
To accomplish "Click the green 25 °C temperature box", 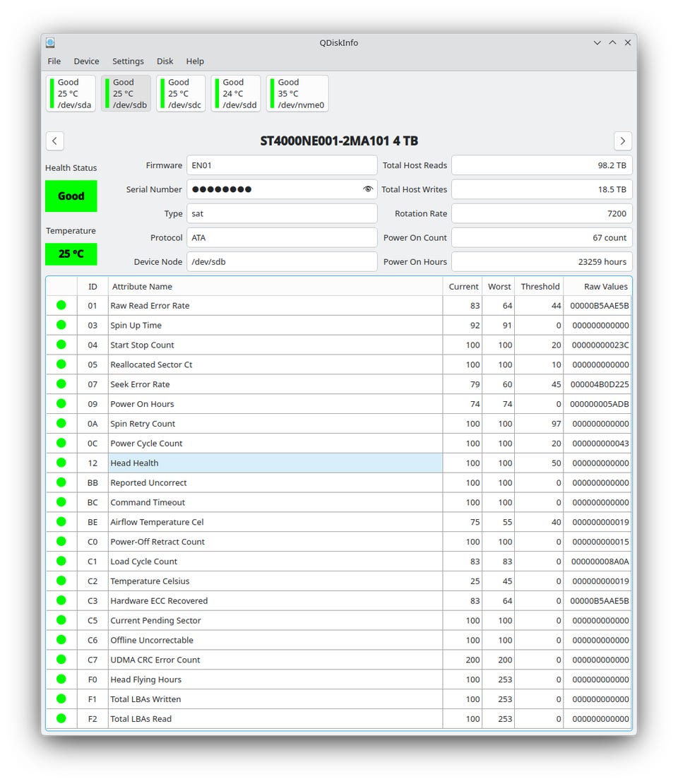I will tap(71, 254).
